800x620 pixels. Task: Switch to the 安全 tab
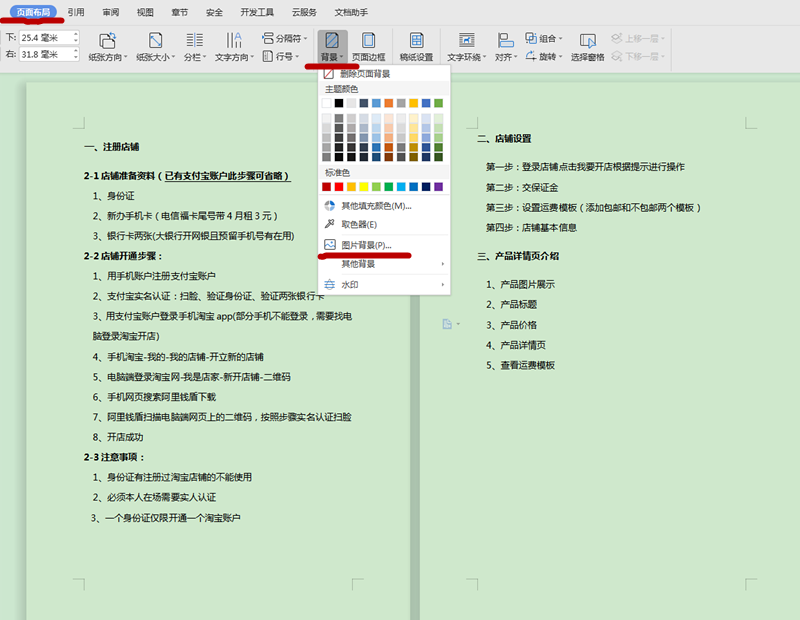pyautogui.click(x=214, y=12)
